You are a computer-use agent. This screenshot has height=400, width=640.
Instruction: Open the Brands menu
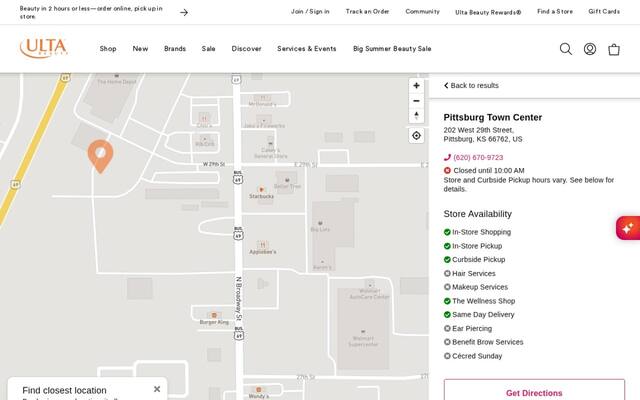(x=175, y=49)
